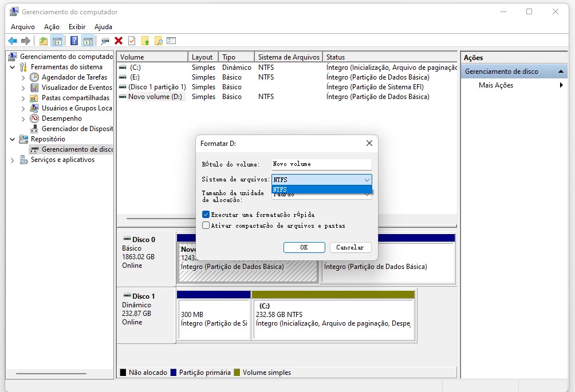Image resolution: width=575 pixels, height=392 pixels.
Task: Collapse the Repositório tree node
Action: click(13, 139)
